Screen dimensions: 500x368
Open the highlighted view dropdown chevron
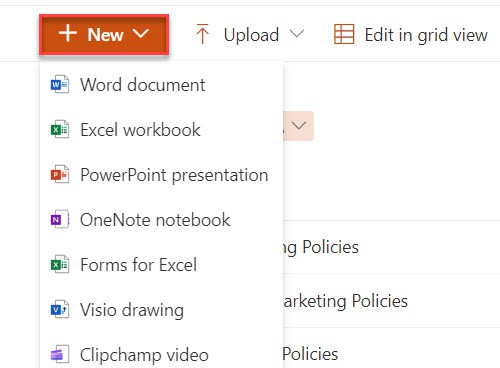(299, 126)
